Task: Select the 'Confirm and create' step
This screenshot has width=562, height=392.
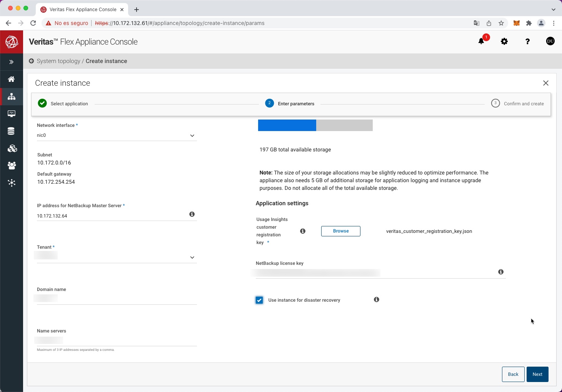Action: pyautogui.click(x=517, y=104)
